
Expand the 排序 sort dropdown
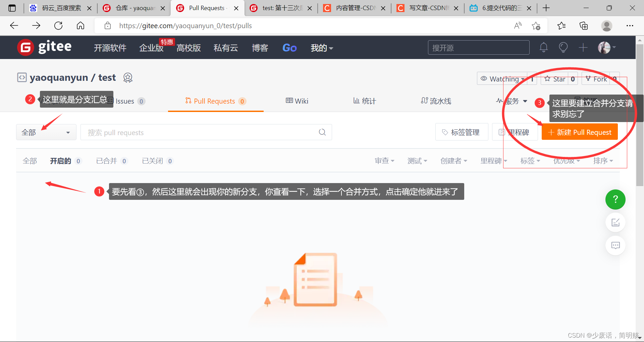[x=603, y=161]
